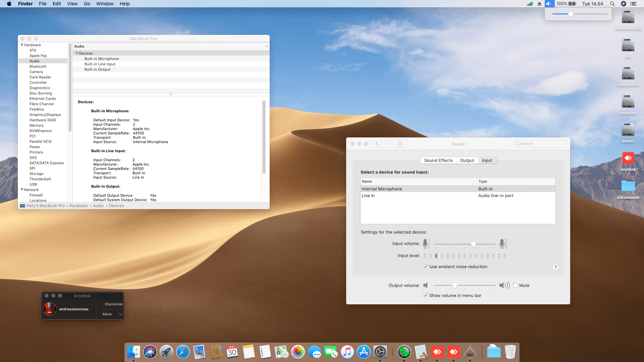
Task: Open Calendar icon showing 30
Action: pos(232,352)
